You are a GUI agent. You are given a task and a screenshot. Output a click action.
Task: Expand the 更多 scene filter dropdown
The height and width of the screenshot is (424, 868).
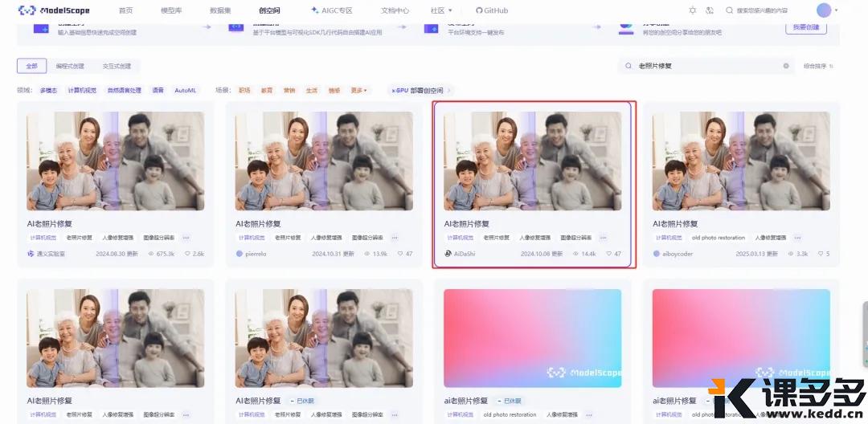(x=358, y=90)
